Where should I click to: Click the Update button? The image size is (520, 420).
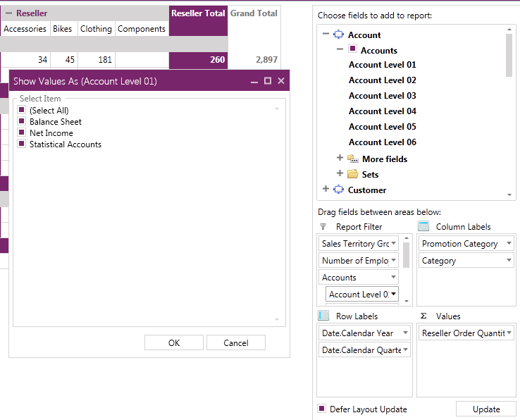[486, 409]
